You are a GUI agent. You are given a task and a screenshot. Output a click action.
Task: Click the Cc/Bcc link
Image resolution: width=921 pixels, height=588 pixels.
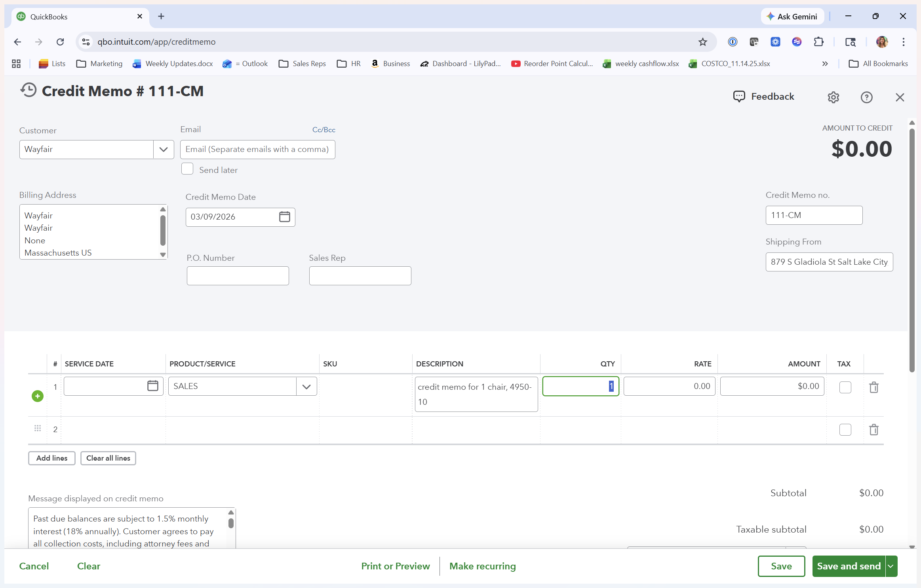(323, 130)
